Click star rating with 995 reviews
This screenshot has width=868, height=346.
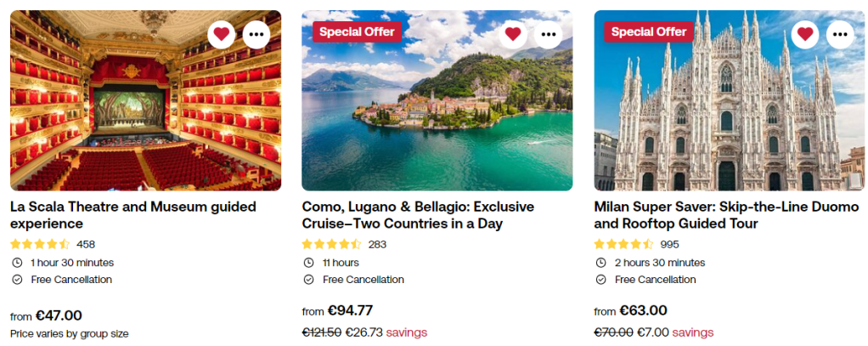624,245
